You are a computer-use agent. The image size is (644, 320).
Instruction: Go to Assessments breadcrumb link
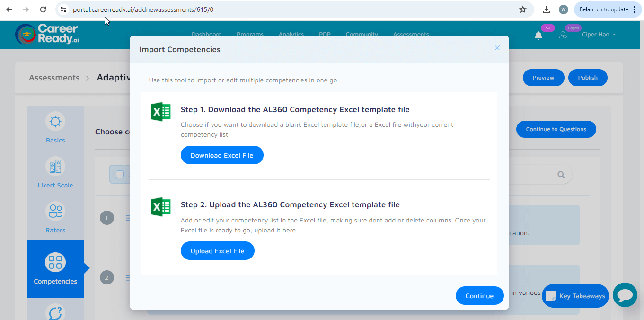54,78
